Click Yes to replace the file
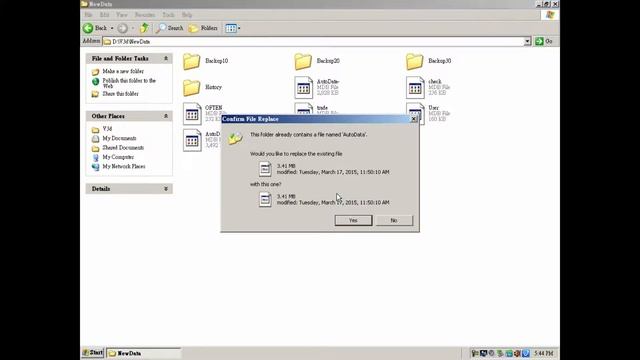The width and height of the screenshot is (640, 360). point(353,220)
